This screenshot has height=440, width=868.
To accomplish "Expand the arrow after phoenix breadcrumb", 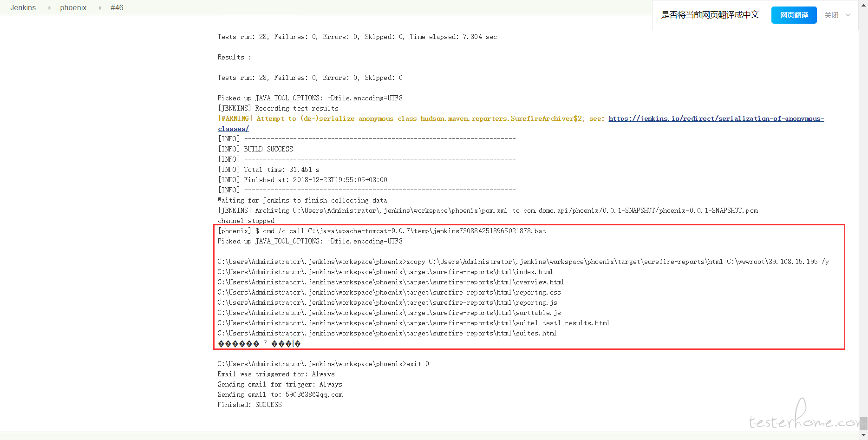I will (x=100, y=8).
